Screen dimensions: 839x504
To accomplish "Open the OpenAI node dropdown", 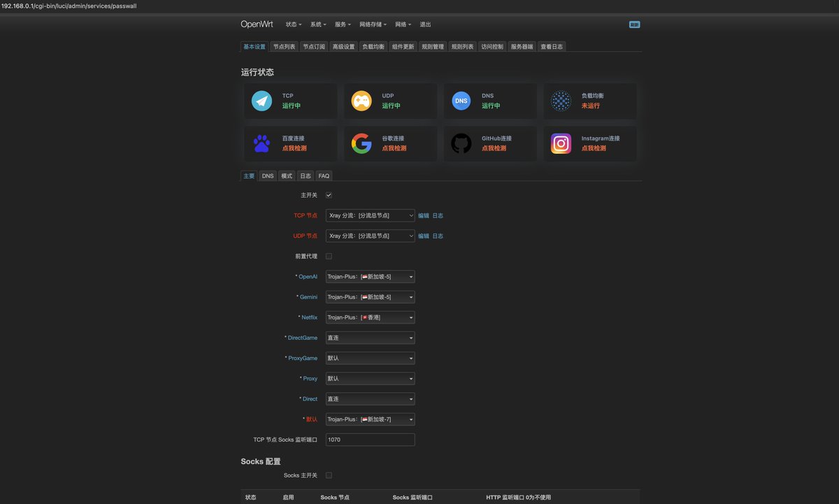I will tap(370, 277).
